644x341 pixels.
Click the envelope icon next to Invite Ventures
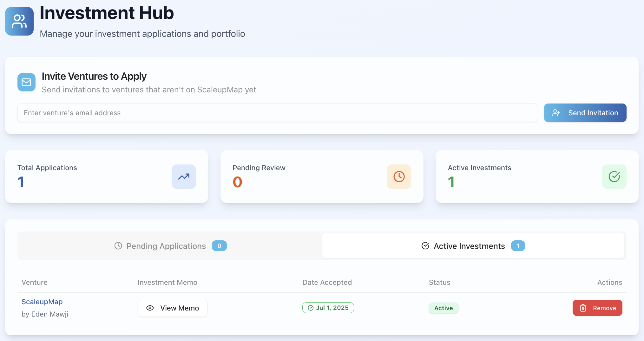click(x=26, y=82)
